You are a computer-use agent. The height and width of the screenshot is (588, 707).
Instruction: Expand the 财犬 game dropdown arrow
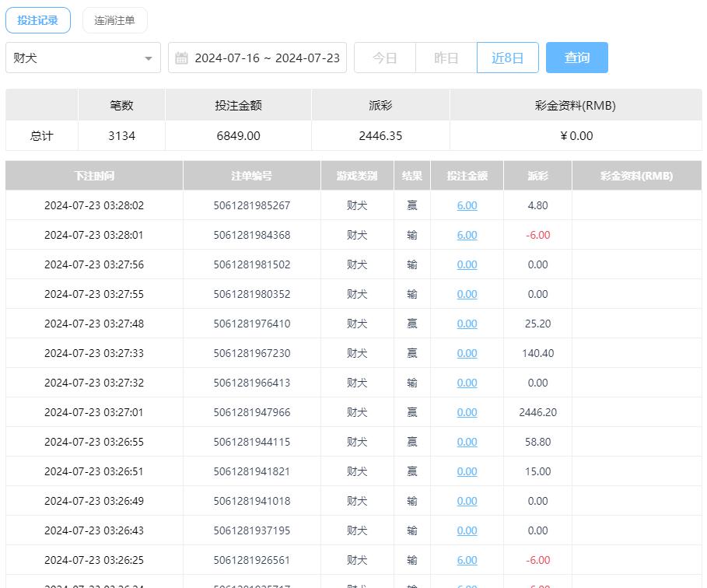pyautogui.click(x=148, y=58)
